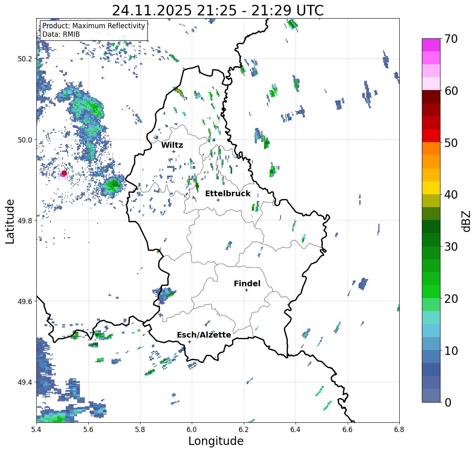Click the bright green segment just above 20 dBZ

tap(431, 292)
